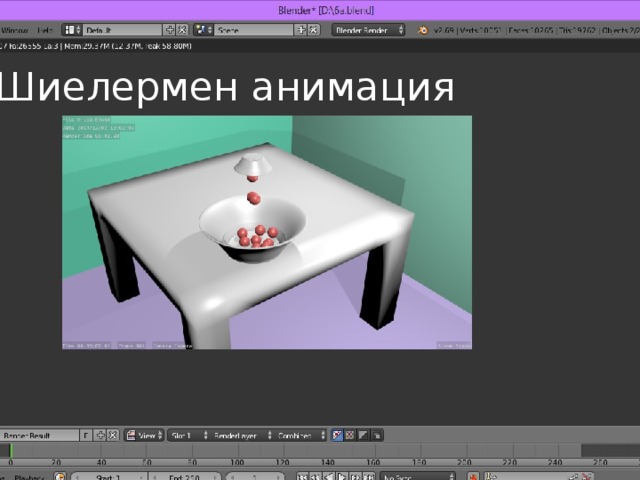Toggle the fake user F button
The width and height of the screenshot is (640, 480).
86,436
